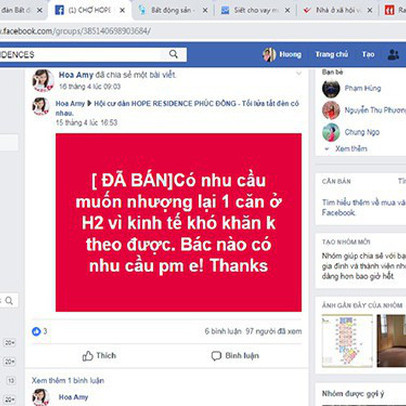Click Huong profile name in header
This screenshot has height=406, width=406.
(290, 54)
